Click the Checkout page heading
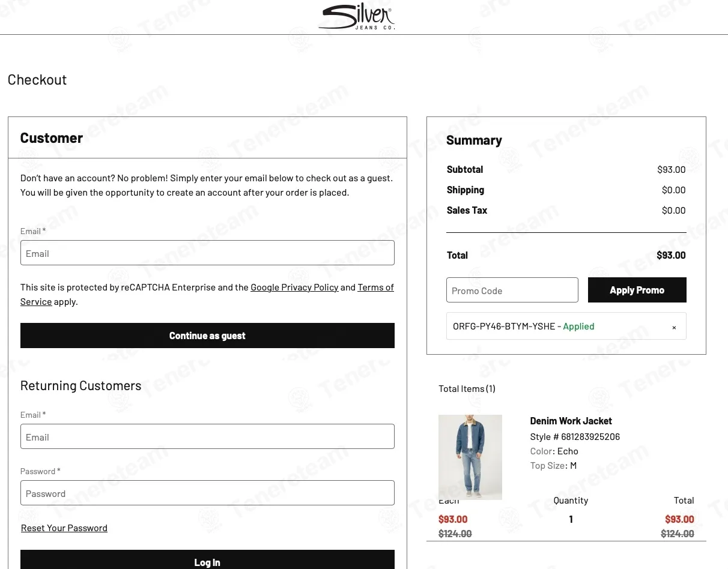 (x=37, y=80)
